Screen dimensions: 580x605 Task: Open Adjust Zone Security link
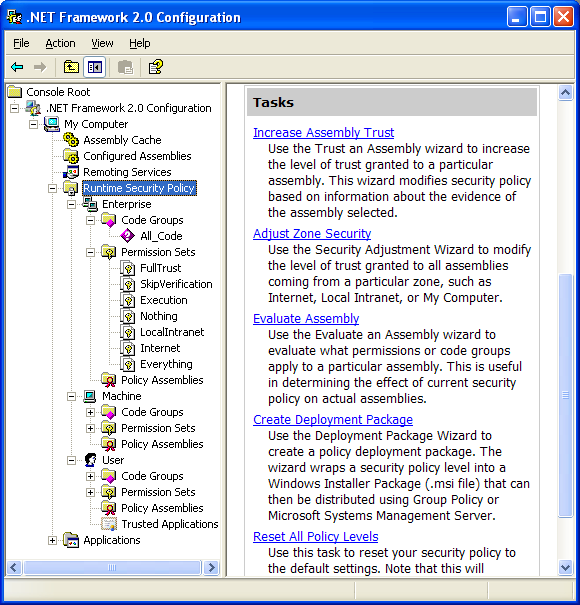(312, 233)
